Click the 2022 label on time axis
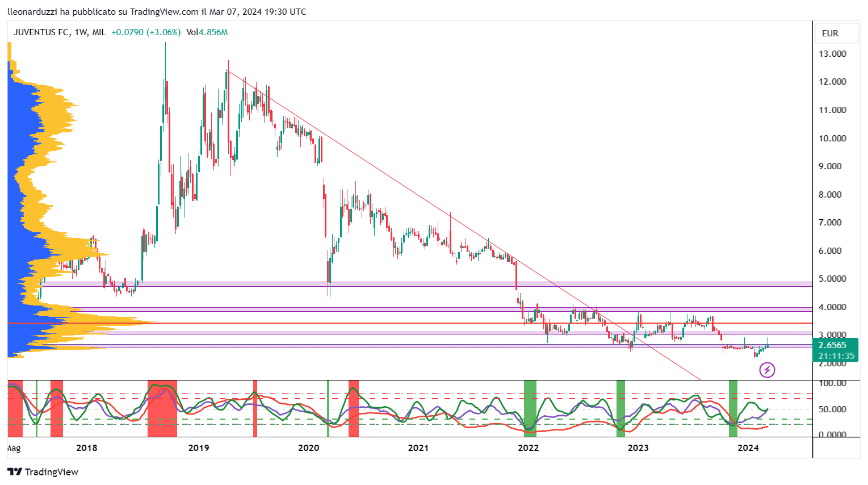Screen dimensions: 868x485 [529, 448]
